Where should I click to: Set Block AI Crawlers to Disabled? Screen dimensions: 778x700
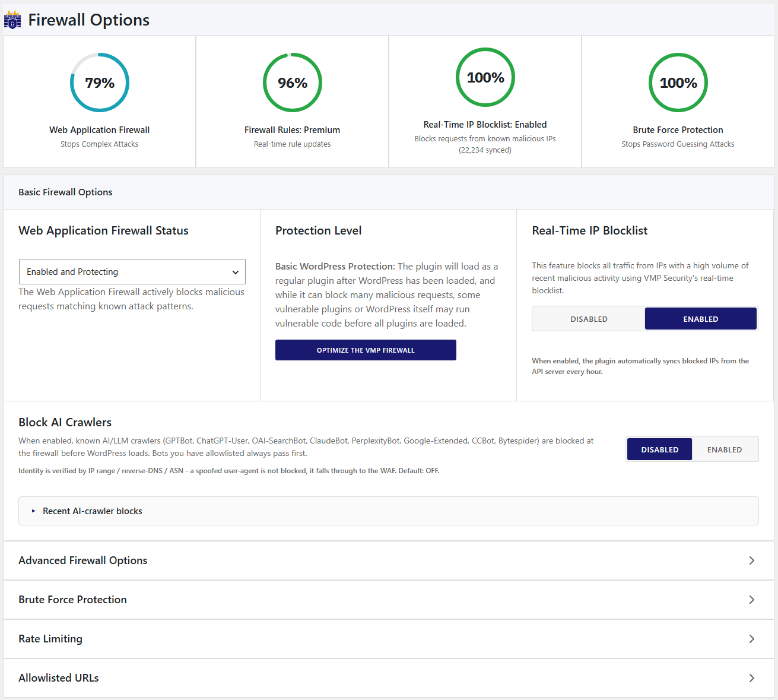coord(660,449)
